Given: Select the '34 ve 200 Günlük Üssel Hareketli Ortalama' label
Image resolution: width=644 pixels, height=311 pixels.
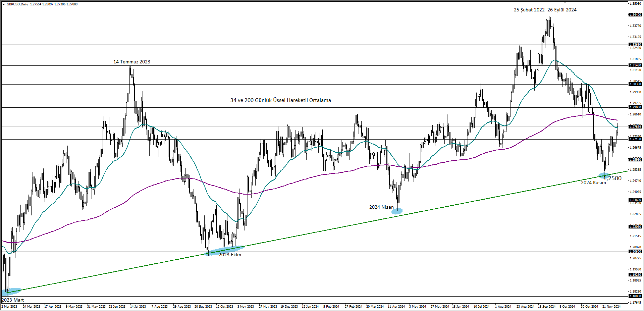Looking at the screenshot, I should click(280, 100).
